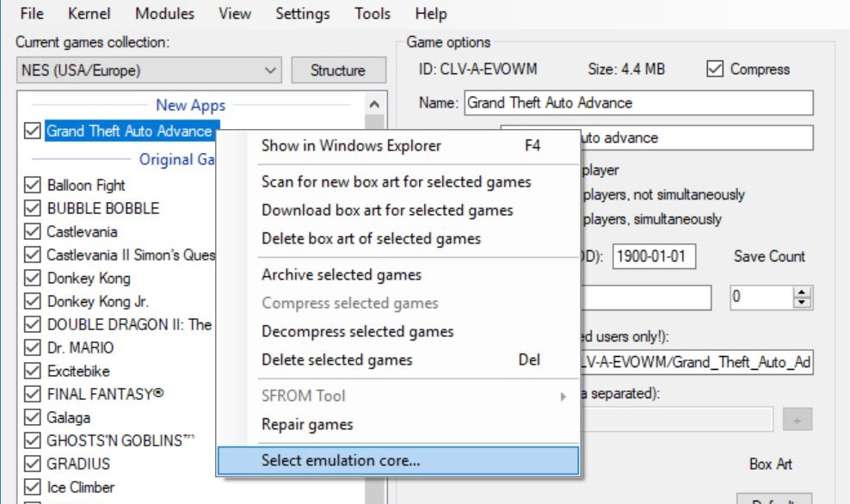Choose Scan for new box art
850x504 pixels.
pyautogui.click(x=398, y=182)
